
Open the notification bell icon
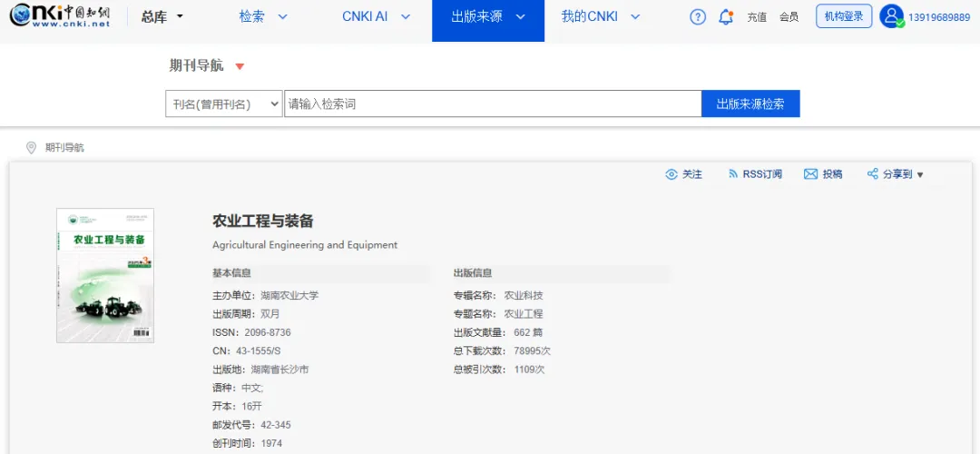[x=726, y=17]
